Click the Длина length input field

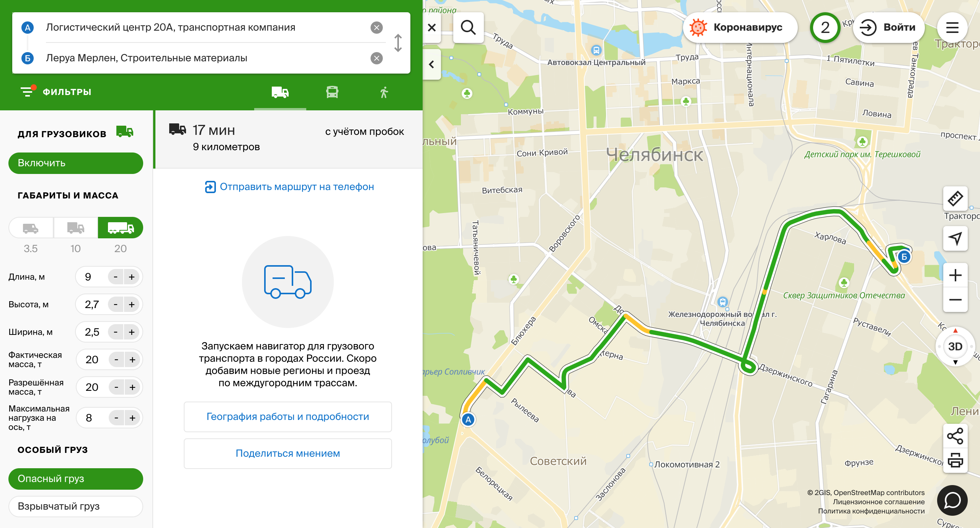pyautogui.click(x=92, y=277)
